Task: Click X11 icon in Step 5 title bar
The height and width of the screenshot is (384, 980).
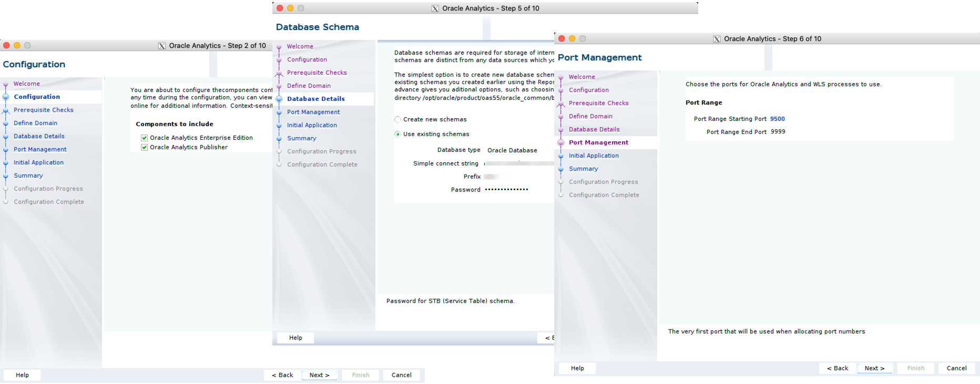Action: click(x=435, y=8)
